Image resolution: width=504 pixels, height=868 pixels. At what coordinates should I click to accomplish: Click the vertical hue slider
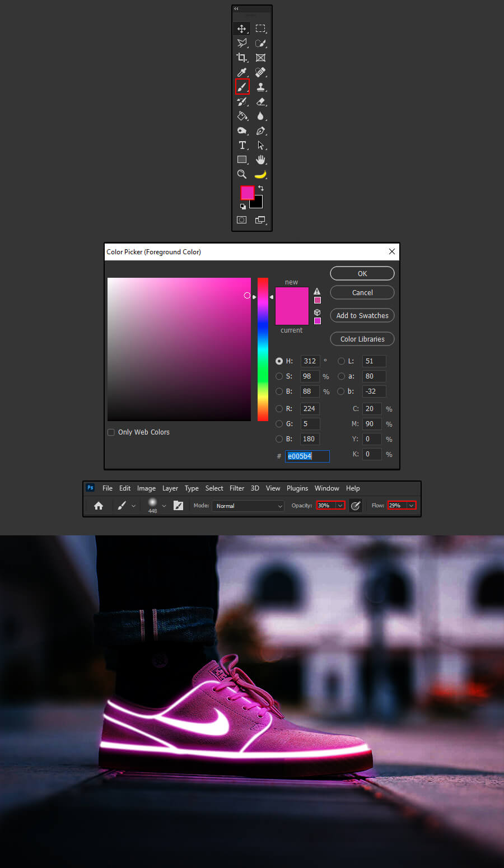coord(263,349)
